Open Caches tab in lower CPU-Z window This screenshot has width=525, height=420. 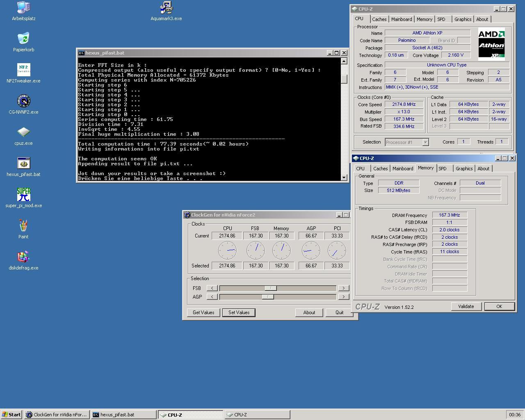pyautogui.click(x=380, y=169)
